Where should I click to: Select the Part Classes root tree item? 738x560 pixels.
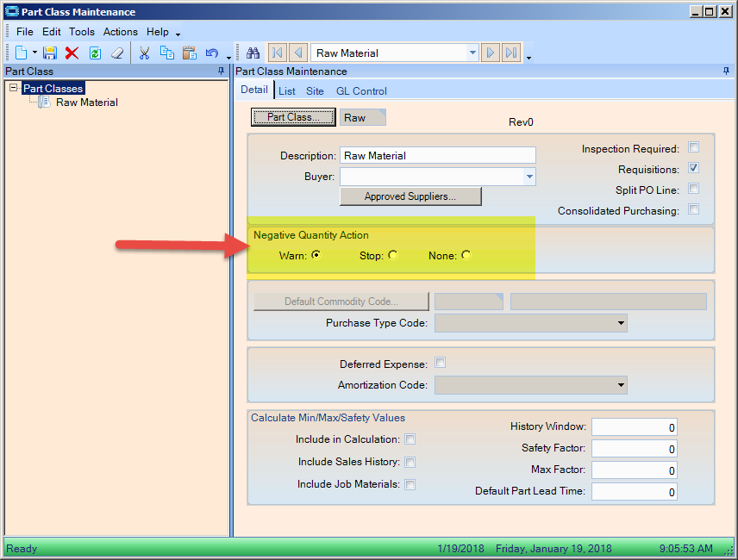tap(53, 89)
